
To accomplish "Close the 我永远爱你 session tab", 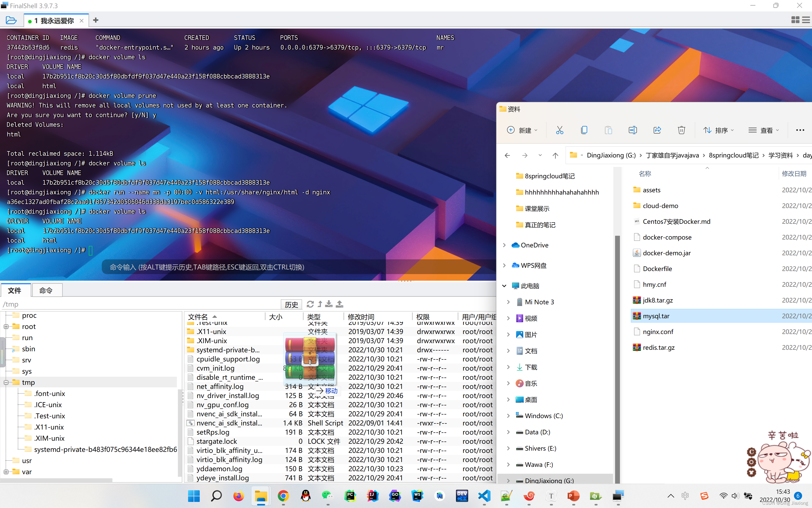I will point(81,21).
